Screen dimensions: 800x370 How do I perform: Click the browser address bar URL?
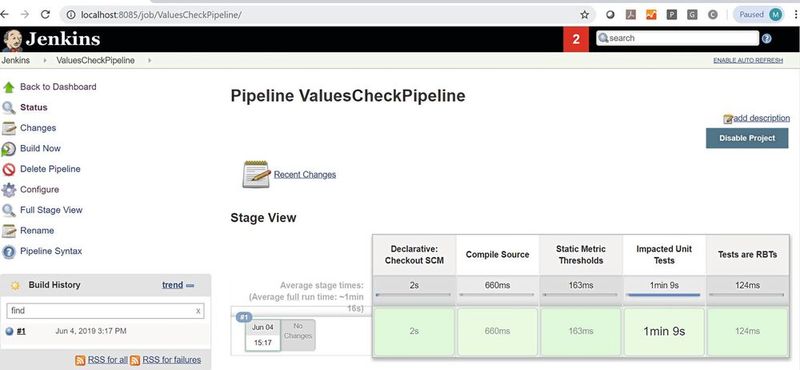[161, 15]
